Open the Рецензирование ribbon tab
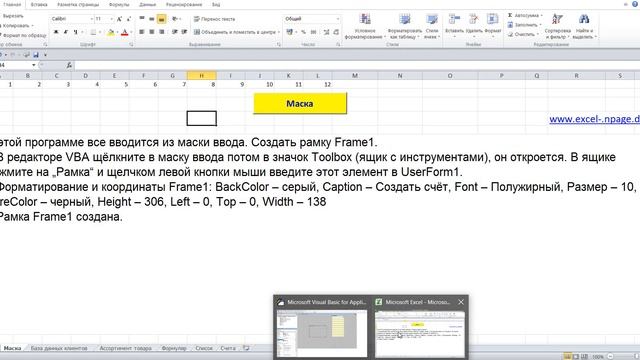This screenshot has width=640, height=360. 184,4
